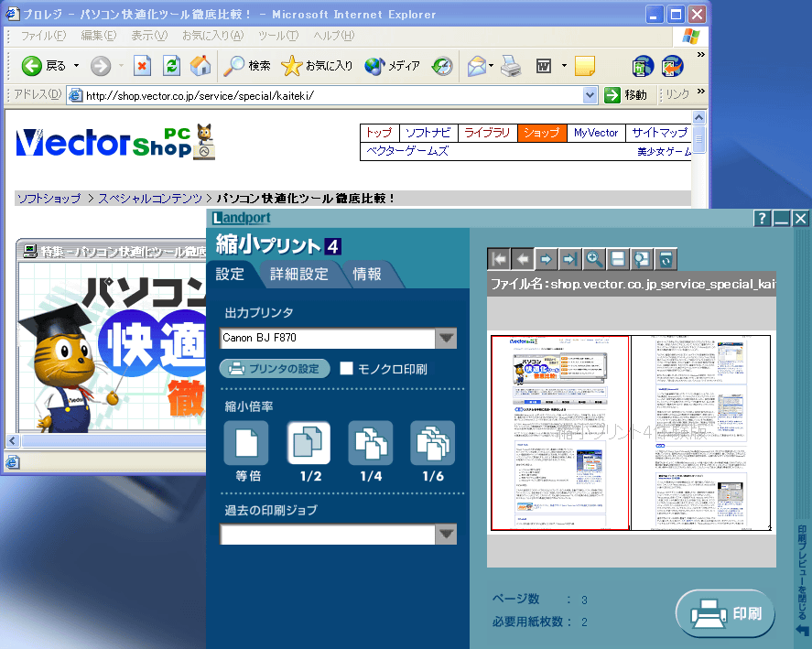Go to the IE home page
Viewport: 812px width, 649px height.
click(200, 66)
